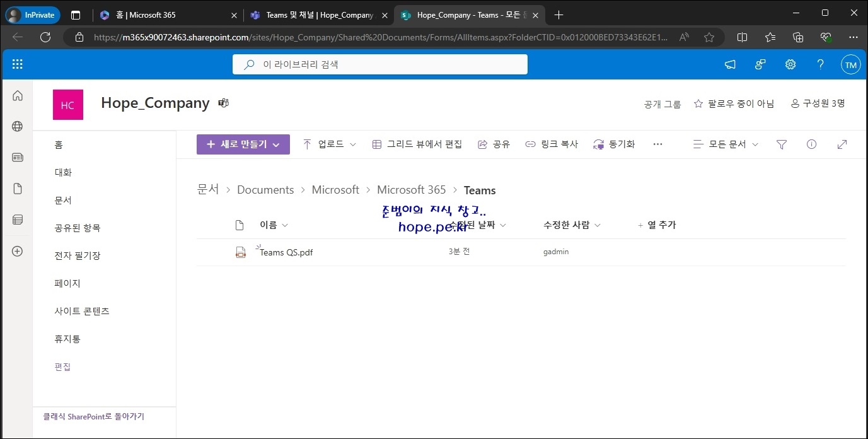Open 대화 in the site navigation
This screenshot has width=868, height=439.
click(x=63, y=172)
